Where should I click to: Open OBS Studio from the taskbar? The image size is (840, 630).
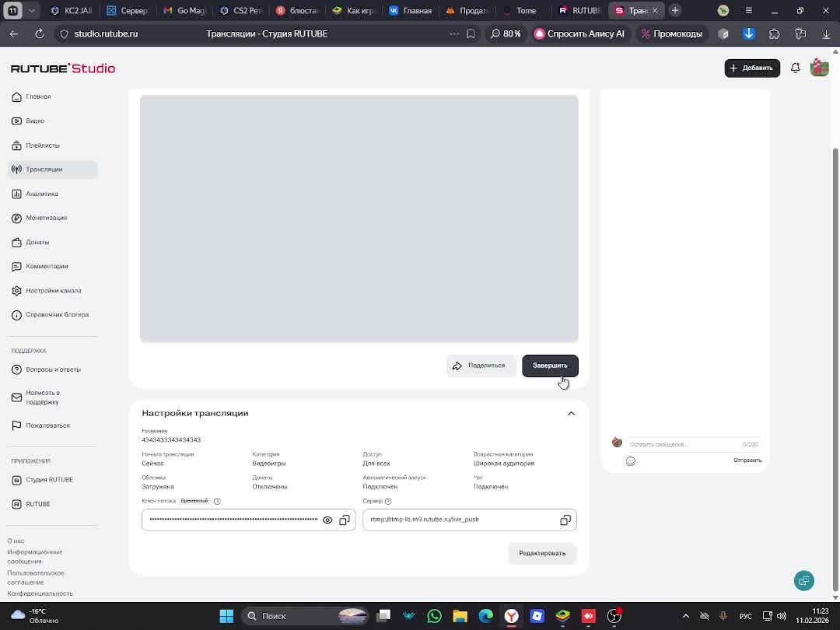(614, 616)
